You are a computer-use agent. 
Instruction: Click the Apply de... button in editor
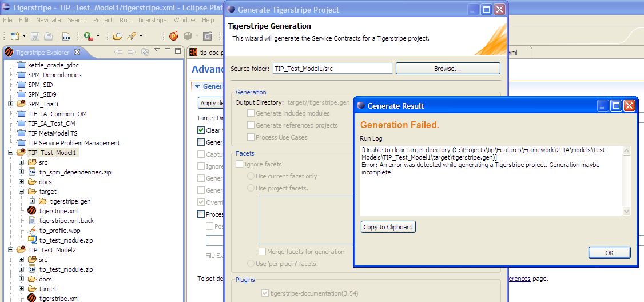(x=210, y=103)
